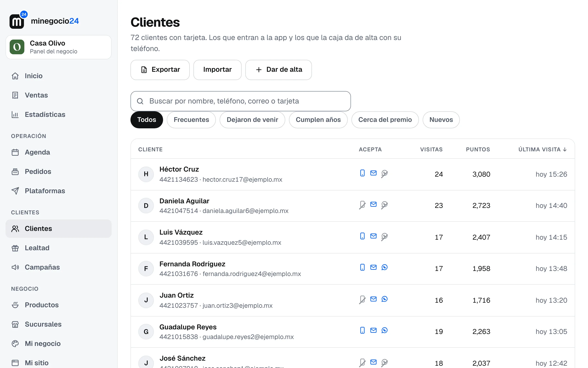Click the Sucursales store icon
Image resolution: width=588 pixels, height=368 pixels.
(x=15, y=325)
